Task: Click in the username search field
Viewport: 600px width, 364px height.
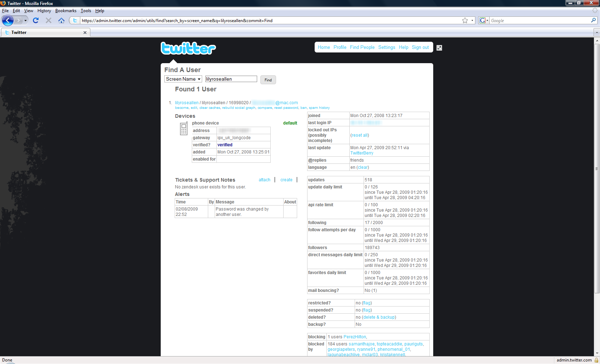Action: [x=231, y=79]
